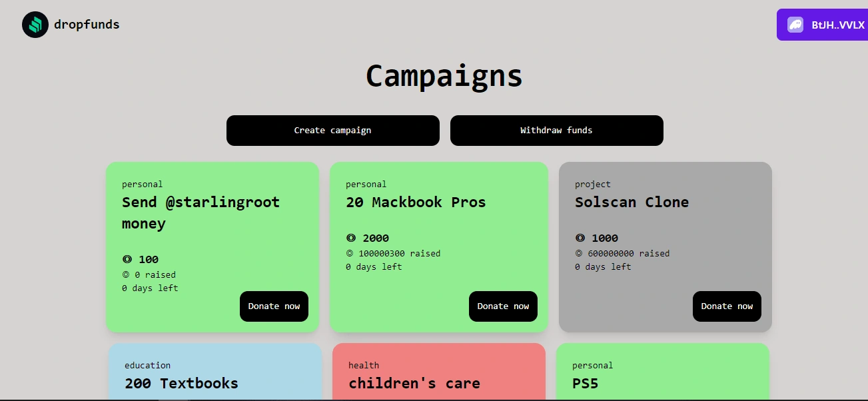Screen dimensions: 868x401
Task: Open the children's care health card
Action: click(439, 372)
